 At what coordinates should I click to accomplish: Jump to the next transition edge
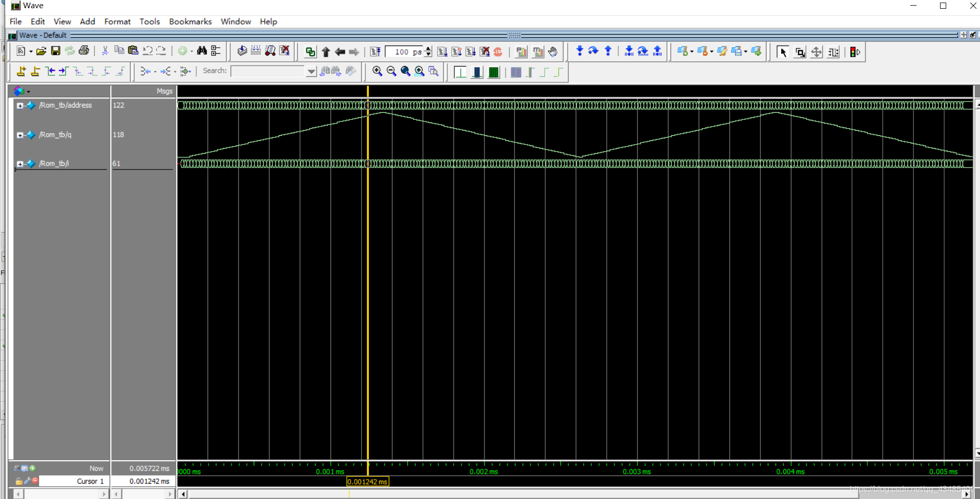point(64,71)
